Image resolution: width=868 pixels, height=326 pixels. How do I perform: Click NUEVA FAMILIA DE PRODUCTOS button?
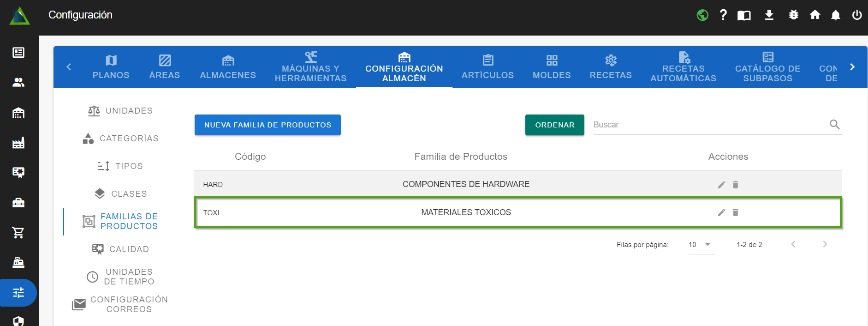pyautogui.click(x=268, y=125)
